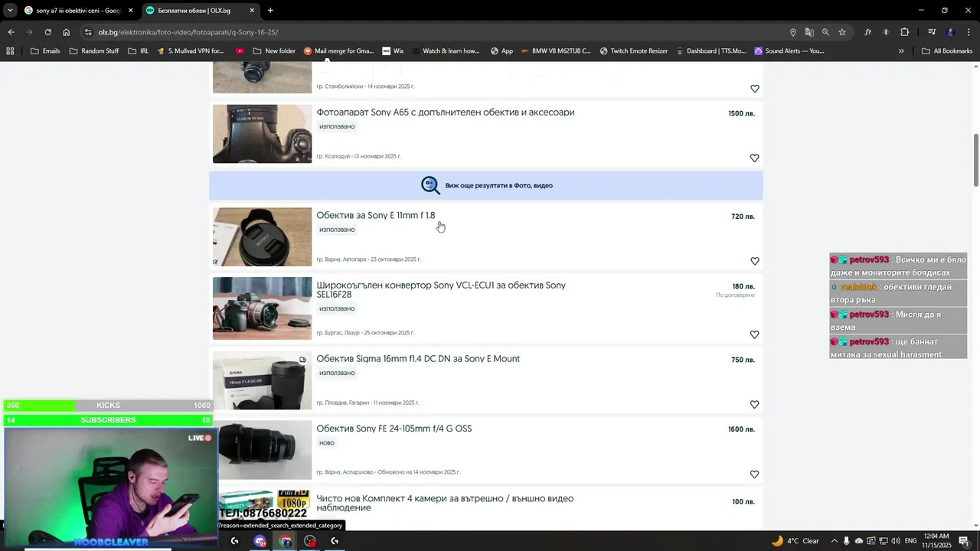
Task: Click the Sony A65 camera thumbnail
Action: [262, 134]
